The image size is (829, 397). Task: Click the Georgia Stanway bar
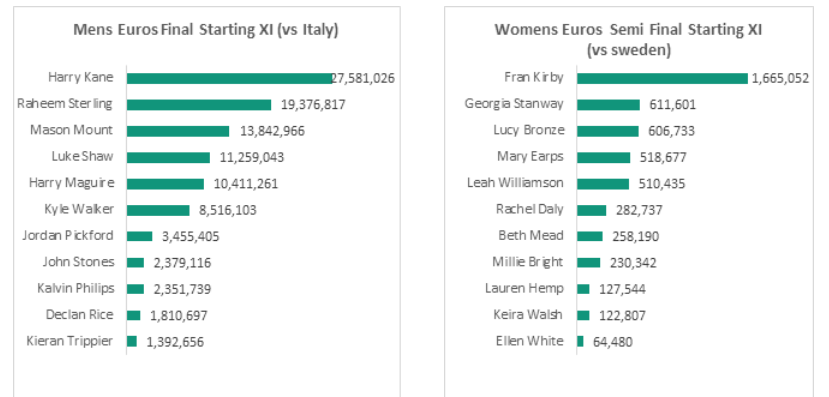609,105
